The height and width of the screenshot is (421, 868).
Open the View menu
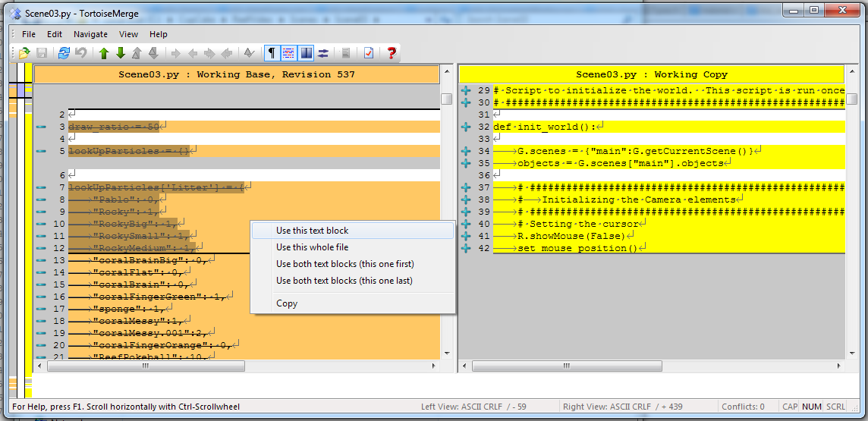pyautogui.click(x=128, y=34)
